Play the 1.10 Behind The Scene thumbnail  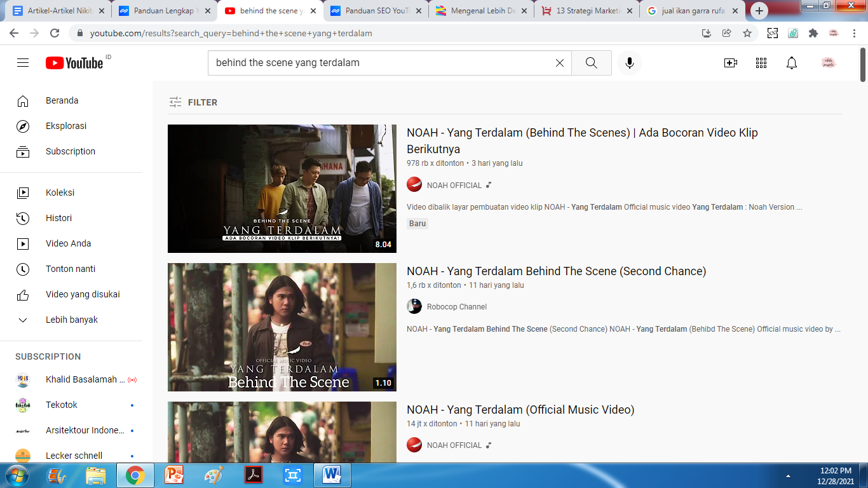pyautogui.click(x=282, y=327)
